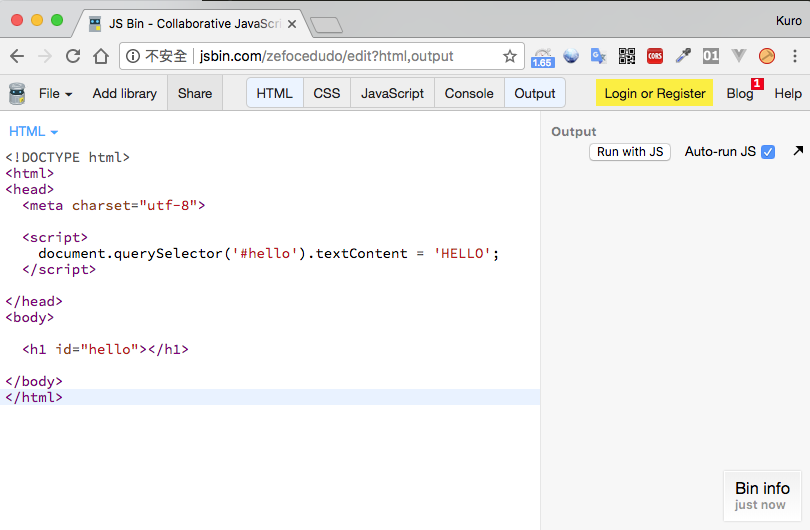Screen dimensions: 810x530
Task: Click the closing </head> tag line
Action: pyautogui.click(x=34, y=301)
